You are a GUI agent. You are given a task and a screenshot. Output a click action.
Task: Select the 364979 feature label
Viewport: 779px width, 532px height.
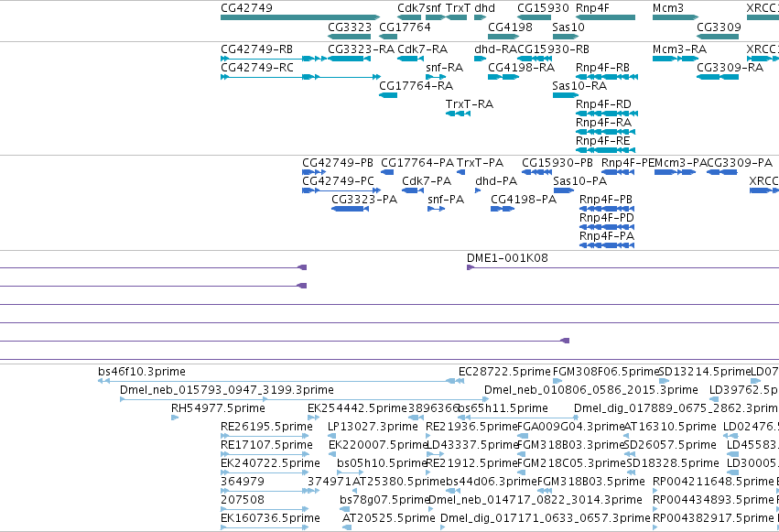pos(243,482)
